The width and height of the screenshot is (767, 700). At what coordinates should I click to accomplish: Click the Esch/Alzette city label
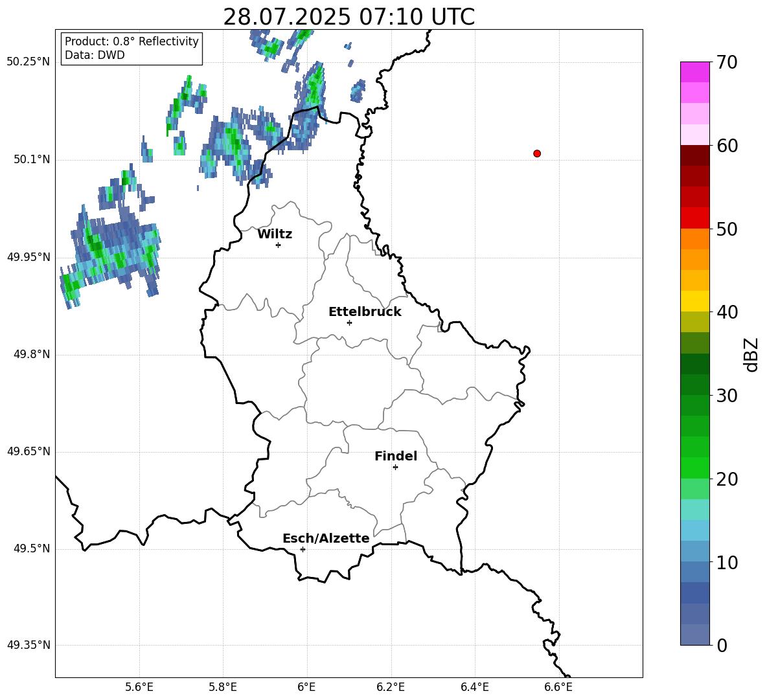[326, 538]
